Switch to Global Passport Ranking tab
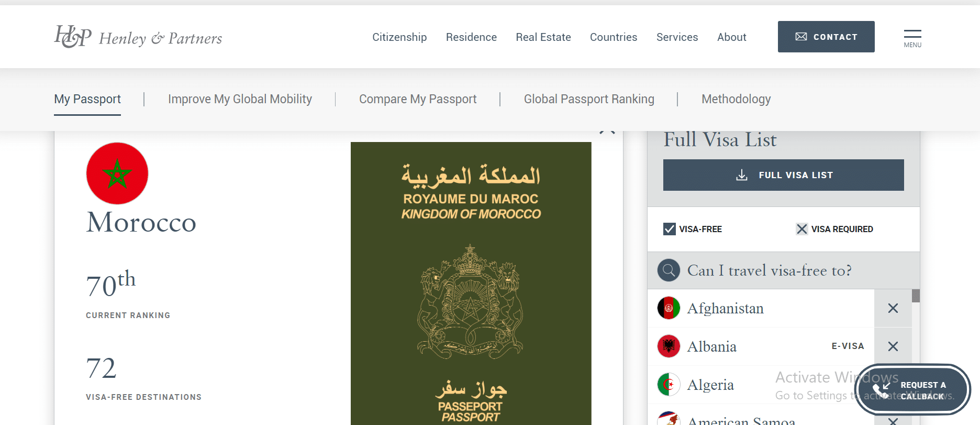Viewport: 980px width, 425px height. pyautogui.click(x=589, y=99)
